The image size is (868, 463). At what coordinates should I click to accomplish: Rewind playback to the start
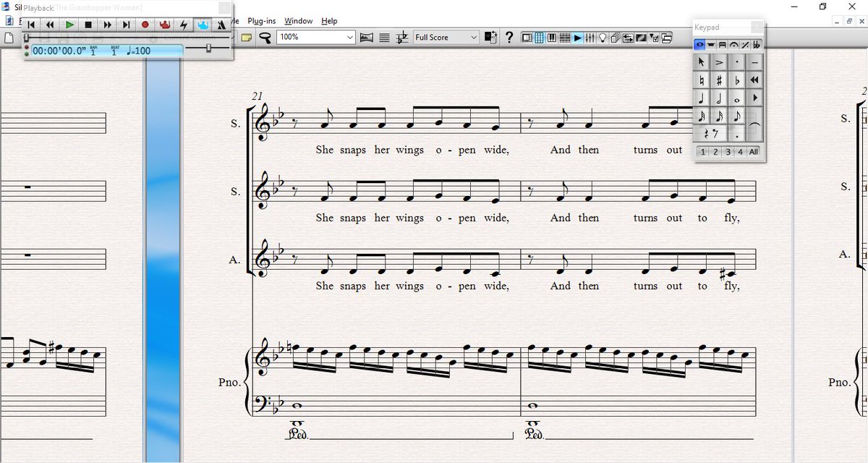[x=31, y=24]
